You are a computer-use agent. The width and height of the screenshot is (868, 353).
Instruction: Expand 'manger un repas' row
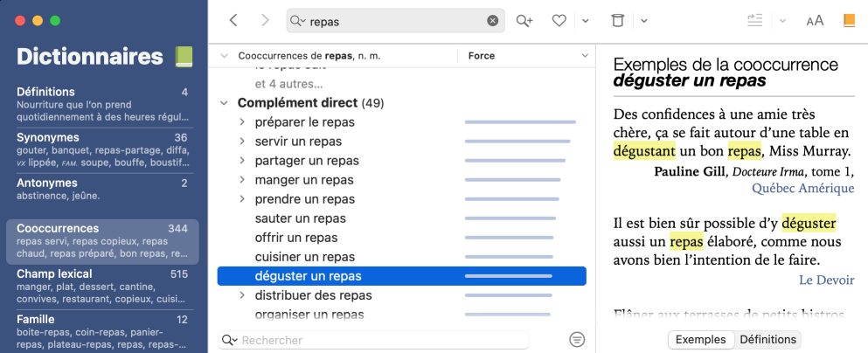242,180
